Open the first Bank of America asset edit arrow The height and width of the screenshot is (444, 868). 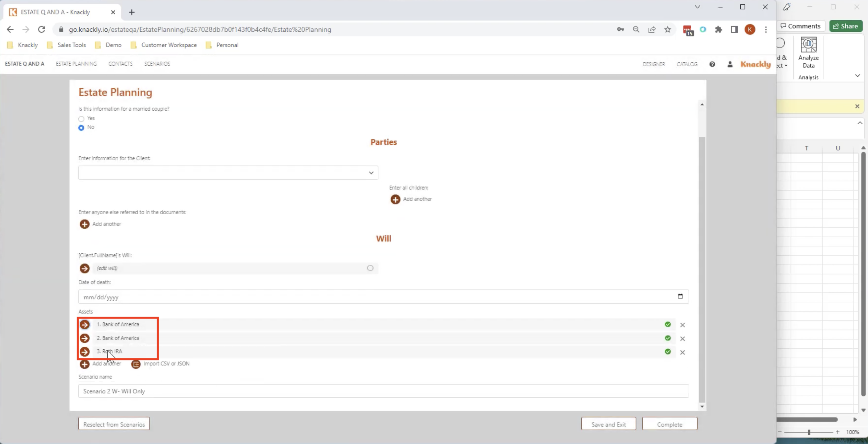click(x=85, y=324)
